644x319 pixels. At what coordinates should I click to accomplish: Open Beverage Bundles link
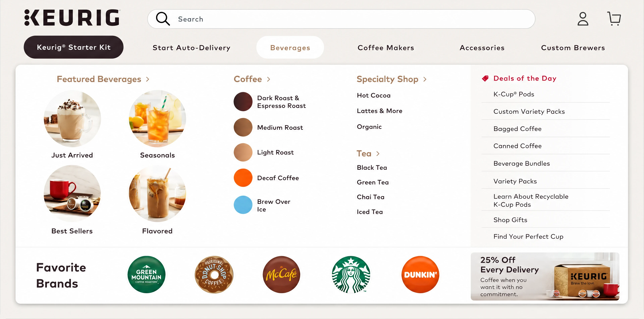pyautogui.click(x=522, y=163)
